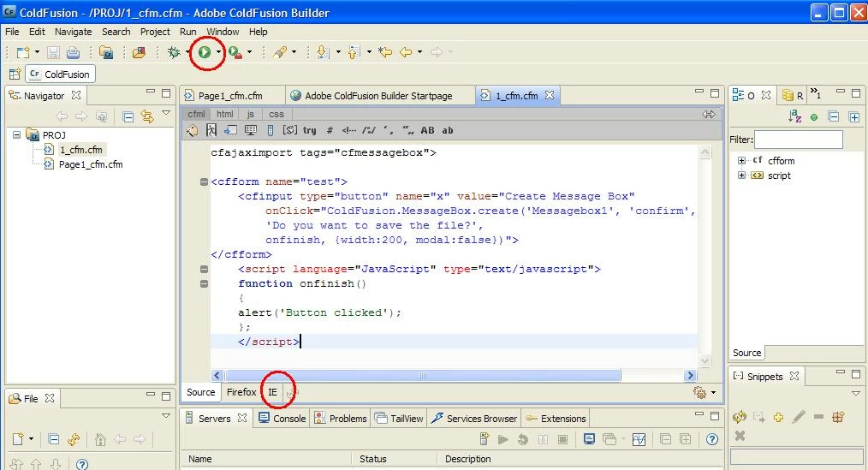Switch to the IE preview tab

272,392
